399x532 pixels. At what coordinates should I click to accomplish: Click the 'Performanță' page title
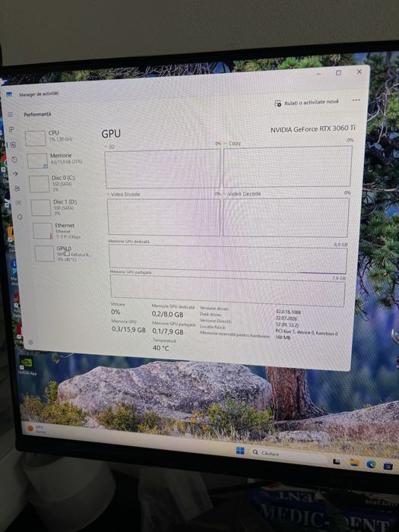(x=37, y=114)
